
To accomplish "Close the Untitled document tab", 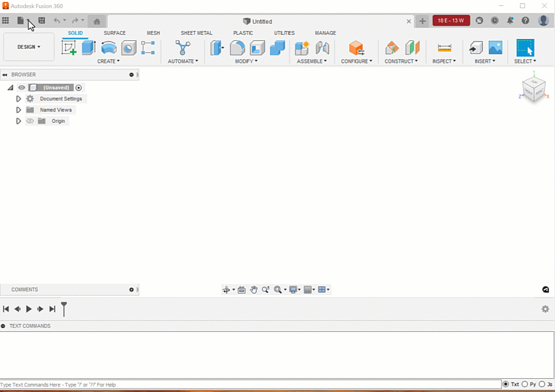I will coord(409,22).
